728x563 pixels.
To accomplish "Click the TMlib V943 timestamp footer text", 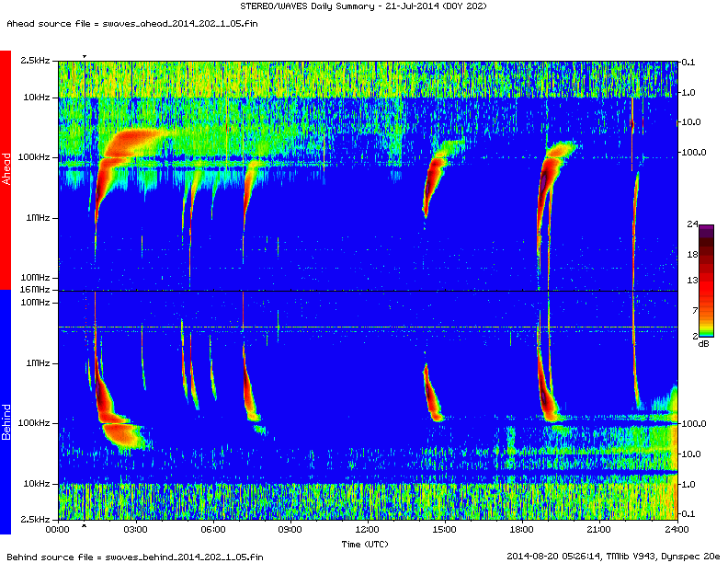I will tap(613, 556).
